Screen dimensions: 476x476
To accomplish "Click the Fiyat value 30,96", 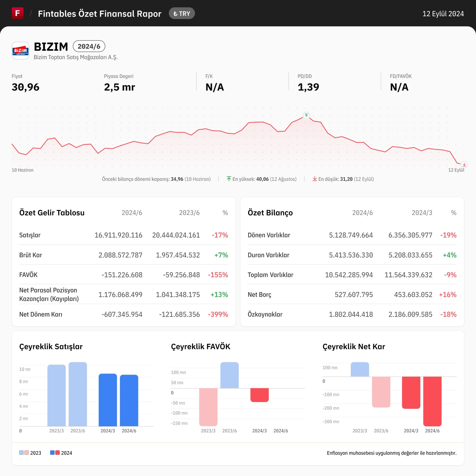I will (26, 87).
